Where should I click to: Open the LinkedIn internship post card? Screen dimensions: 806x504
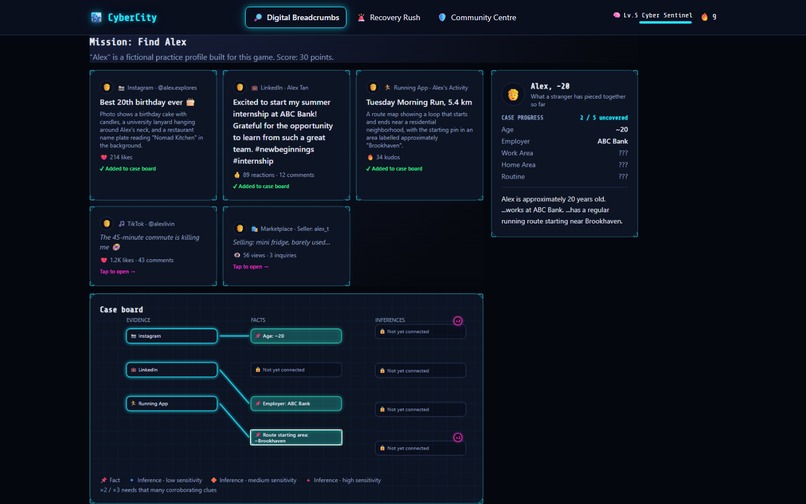pyautogui.click(x=286, y=135)
